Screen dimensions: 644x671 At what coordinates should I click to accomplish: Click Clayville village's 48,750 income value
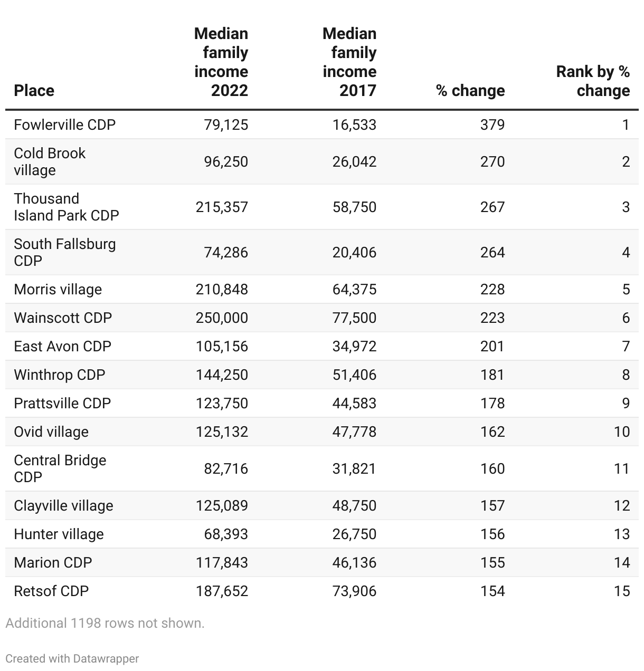354,505
